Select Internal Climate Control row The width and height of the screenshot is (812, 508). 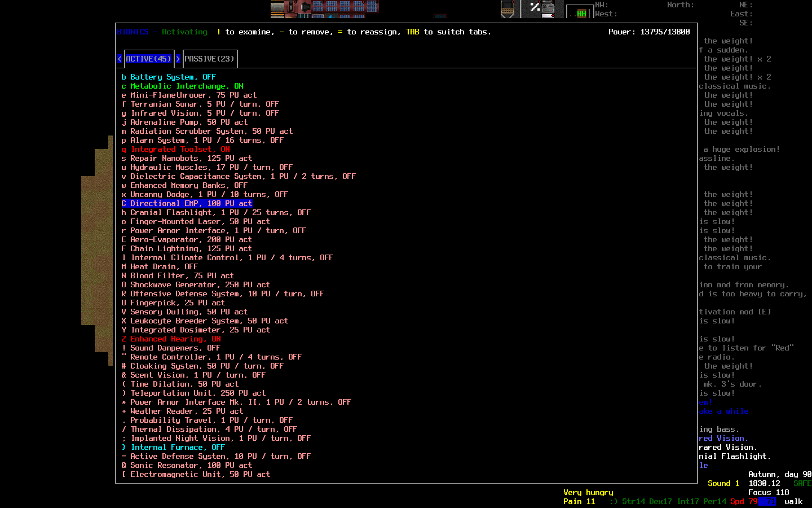tap(227, 257)
